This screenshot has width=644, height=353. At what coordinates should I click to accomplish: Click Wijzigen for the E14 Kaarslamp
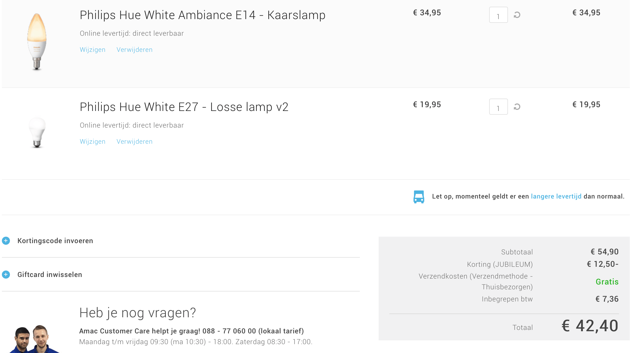(93, 50)
